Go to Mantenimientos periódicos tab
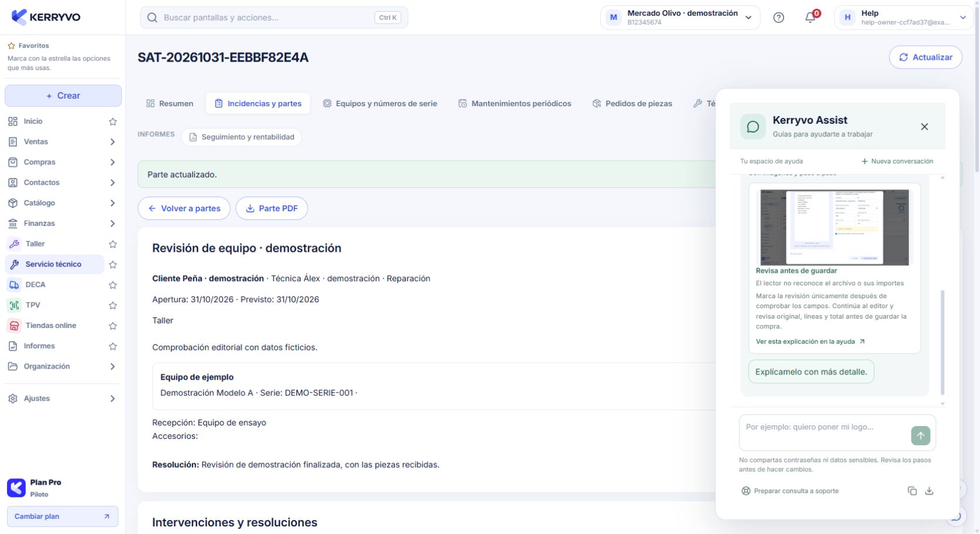Screen dimensions: 980x534 515,103
